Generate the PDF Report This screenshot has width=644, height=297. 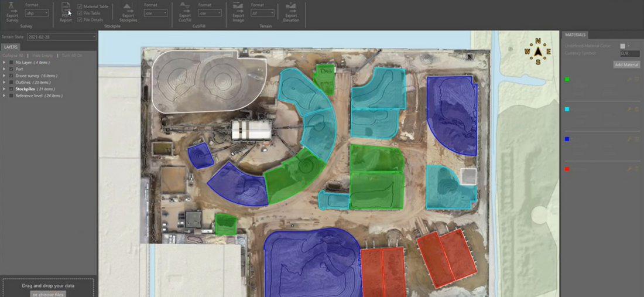(x=66, y=12)
